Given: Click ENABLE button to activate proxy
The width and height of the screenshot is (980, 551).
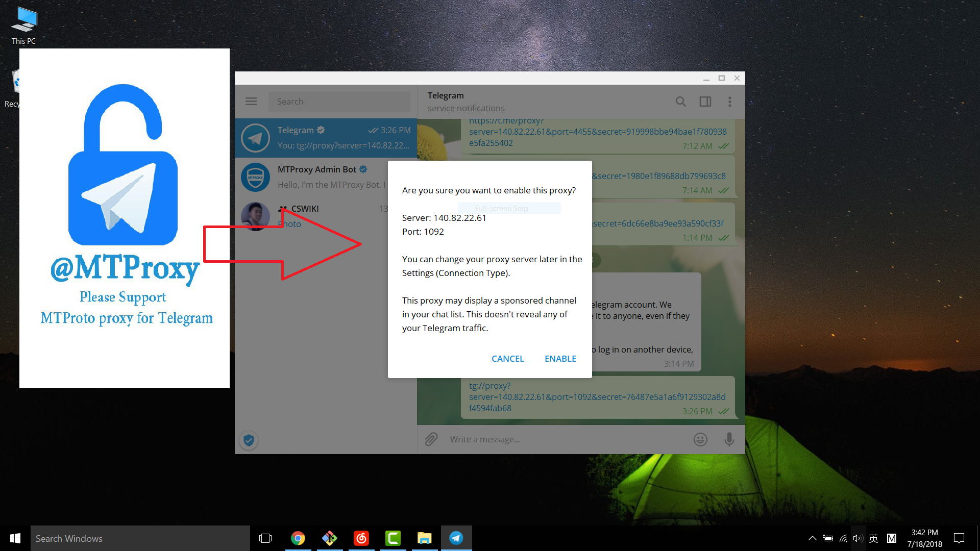Looking at the screenshot, I should coord(560,359).
